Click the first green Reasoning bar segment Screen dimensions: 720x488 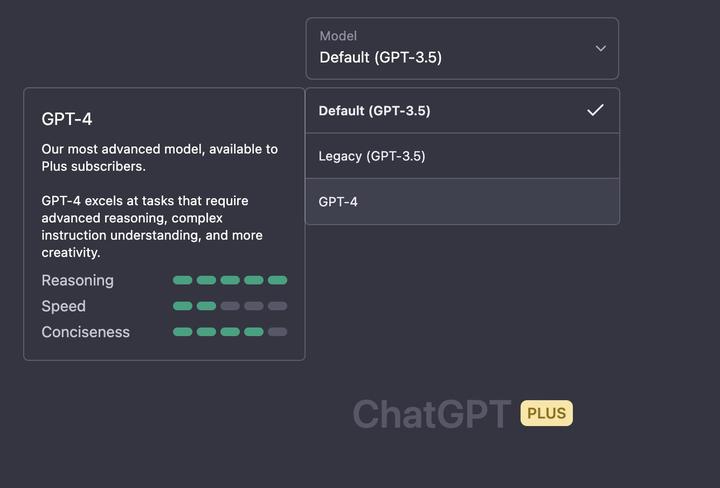point(182,280)
